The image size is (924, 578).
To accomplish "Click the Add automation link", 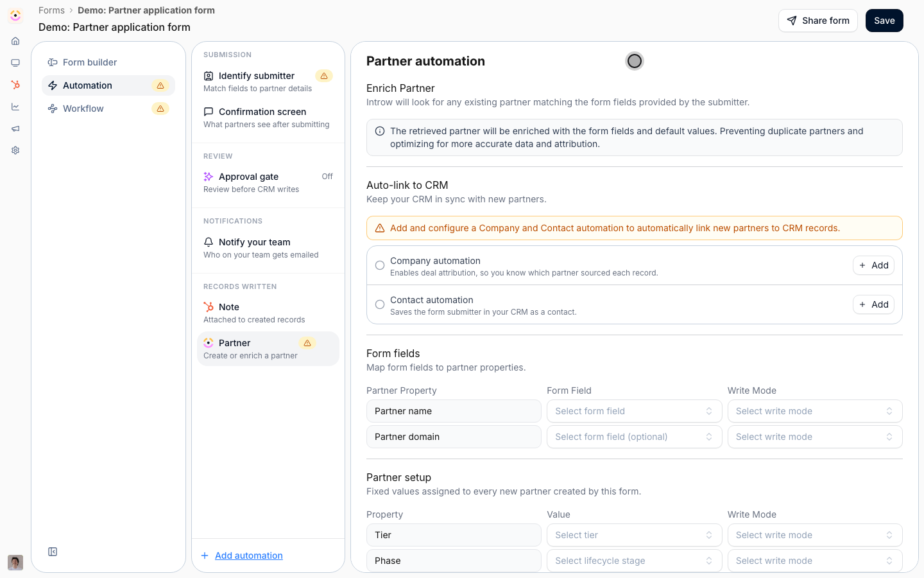I will click(x=249, y=556).
